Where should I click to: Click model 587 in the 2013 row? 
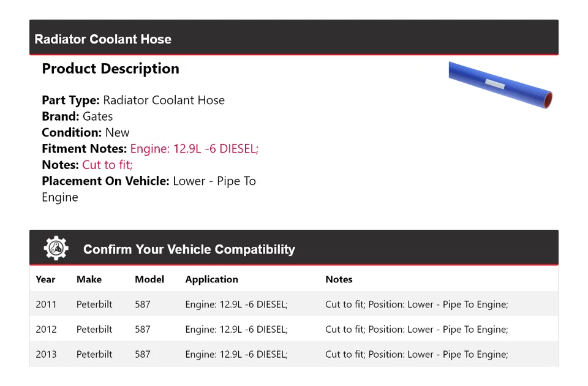(x=143, y=354)
